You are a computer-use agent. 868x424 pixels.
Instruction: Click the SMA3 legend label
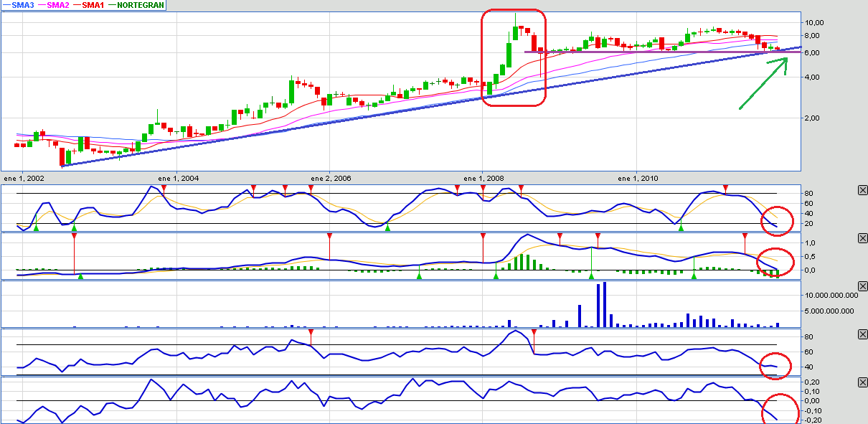point(23,5)
